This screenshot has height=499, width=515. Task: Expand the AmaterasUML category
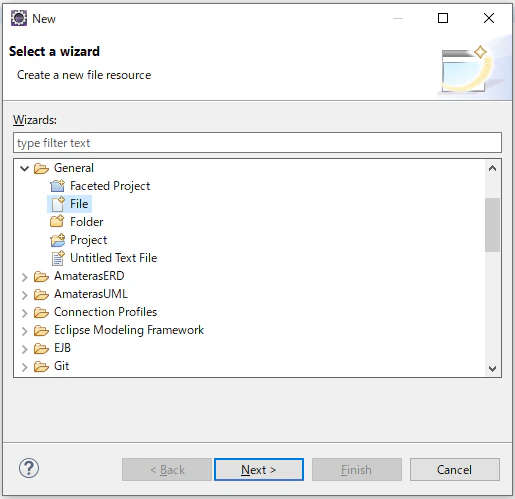[x=25, y=295]
